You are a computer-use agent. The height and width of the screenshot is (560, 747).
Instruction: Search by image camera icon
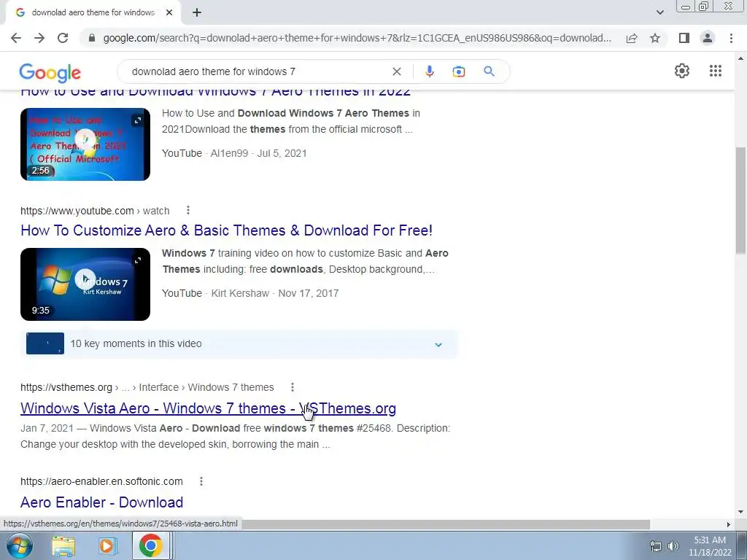[459, 71]
